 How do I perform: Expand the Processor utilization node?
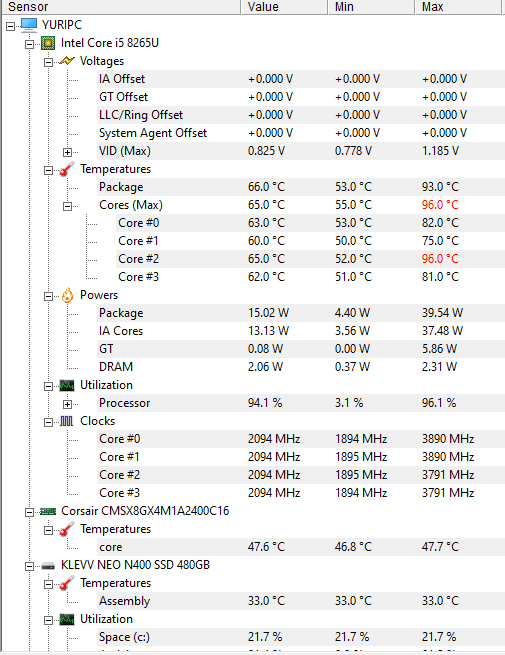point(67,404)
